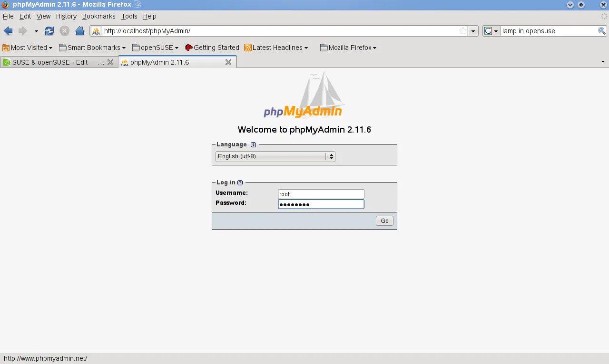This screenshot has height=364, width=609.
Task: Open the list all tabs dropdown
Action: [x=603, y=62]
